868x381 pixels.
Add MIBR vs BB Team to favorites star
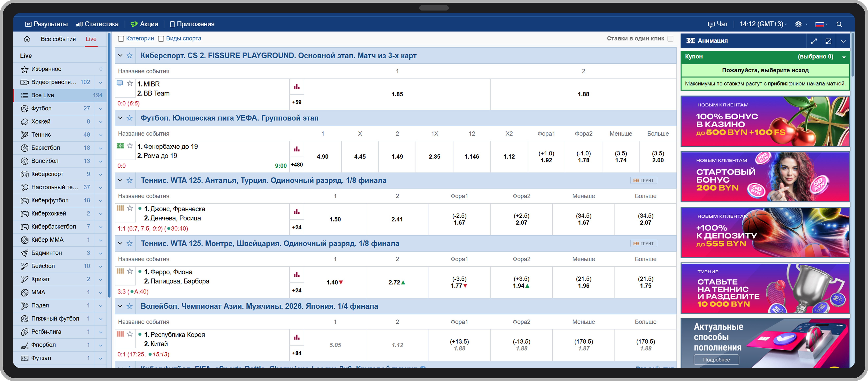130,83
